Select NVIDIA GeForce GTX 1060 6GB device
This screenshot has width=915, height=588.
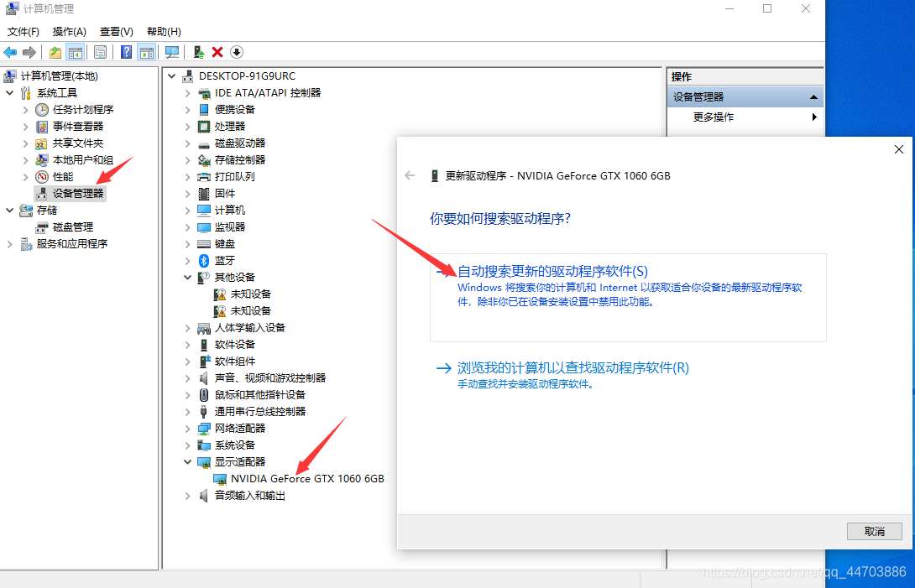tap(307, 479)
